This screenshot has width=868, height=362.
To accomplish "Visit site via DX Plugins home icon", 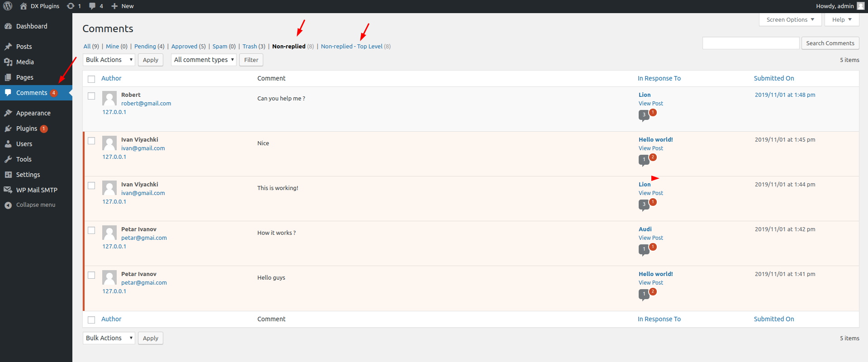I will point(24,6).
